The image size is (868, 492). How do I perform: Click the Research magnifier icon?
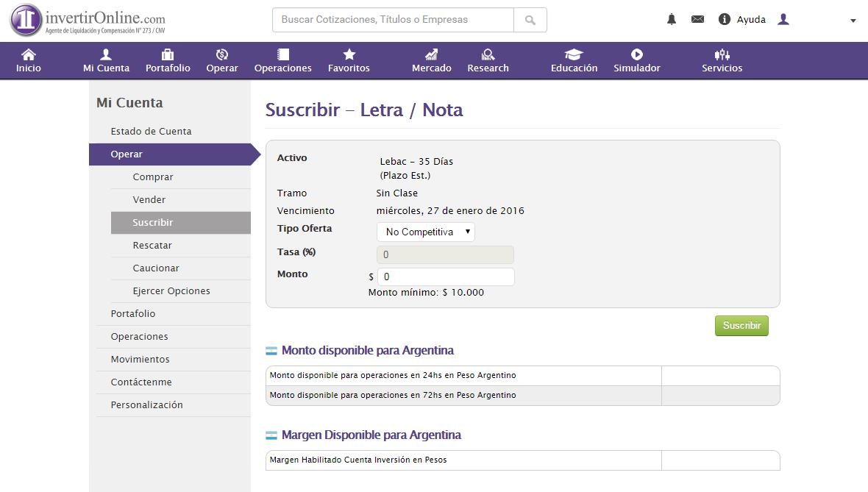tap(488, 54)
